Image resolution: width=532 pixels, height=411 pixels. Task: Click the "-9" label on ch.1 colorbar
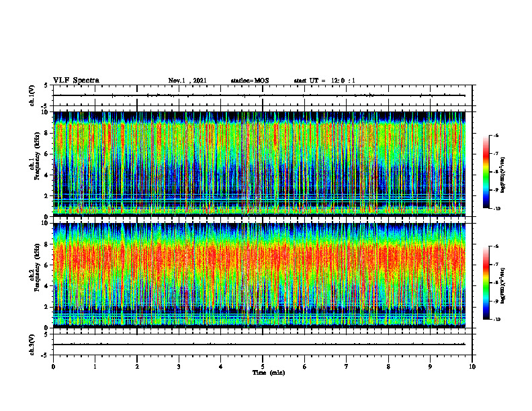point(496,190)
